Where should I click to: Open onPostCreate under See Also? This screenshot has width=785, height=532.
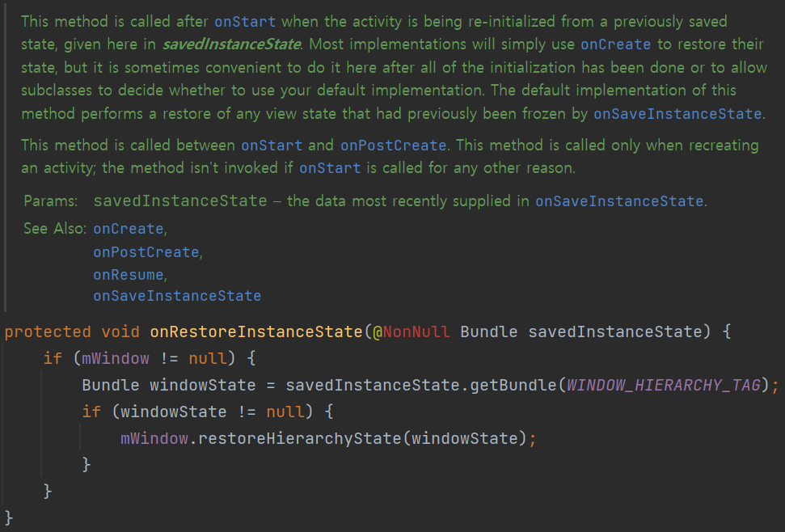pyautogui.click(x=146, y=252)
